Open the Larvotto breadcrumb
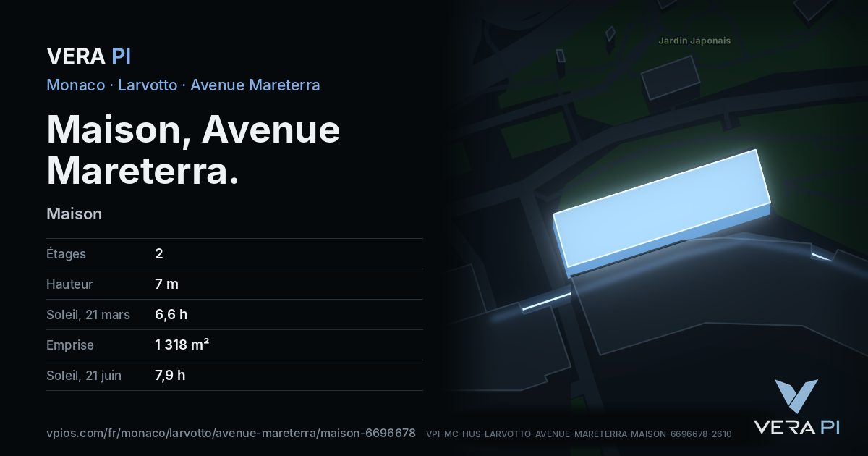This screenshot has width=868, height=456. pos(148,85)
